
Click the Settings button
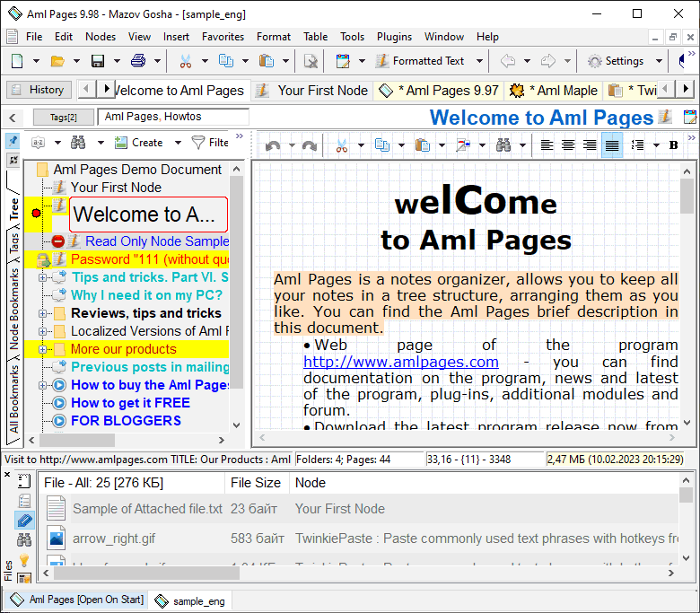616,61
